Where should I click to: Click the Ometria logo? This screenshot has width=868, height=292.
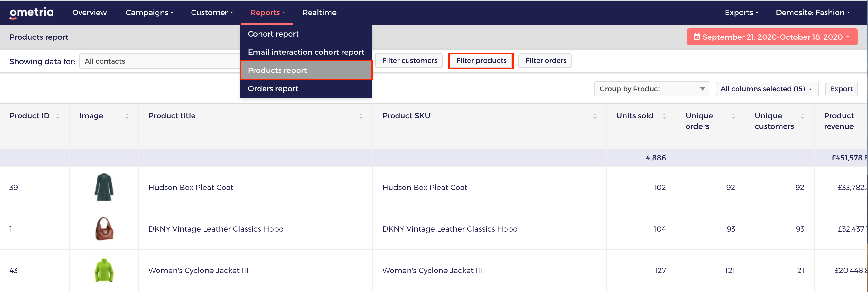(x=31, y=13)
